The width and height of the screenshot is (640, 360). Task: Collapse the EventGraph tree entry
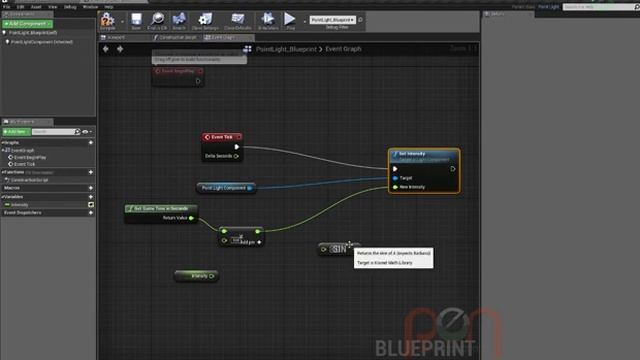tap(3, 150)
